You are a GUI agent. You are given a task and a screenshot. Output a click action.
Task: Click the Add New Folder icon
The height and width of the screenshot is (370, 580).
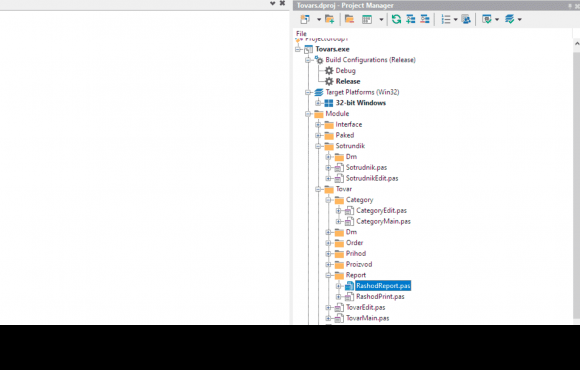click(329, 19)
